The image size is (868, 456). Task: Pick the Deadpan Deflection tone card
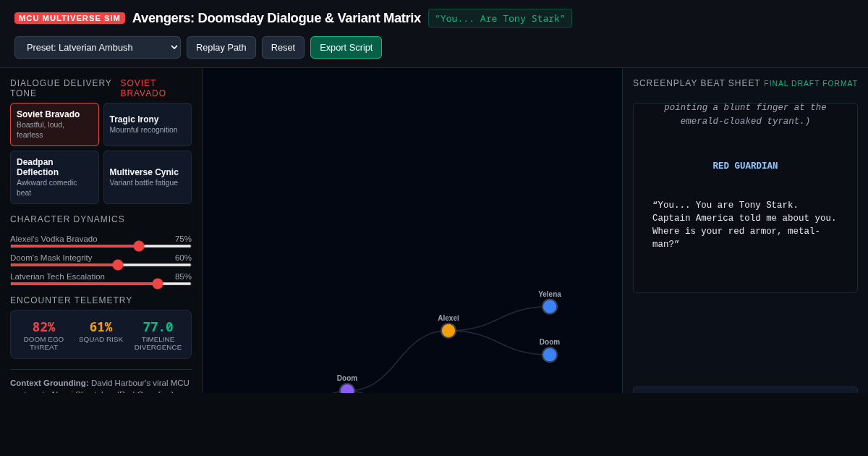coord(54,177)
